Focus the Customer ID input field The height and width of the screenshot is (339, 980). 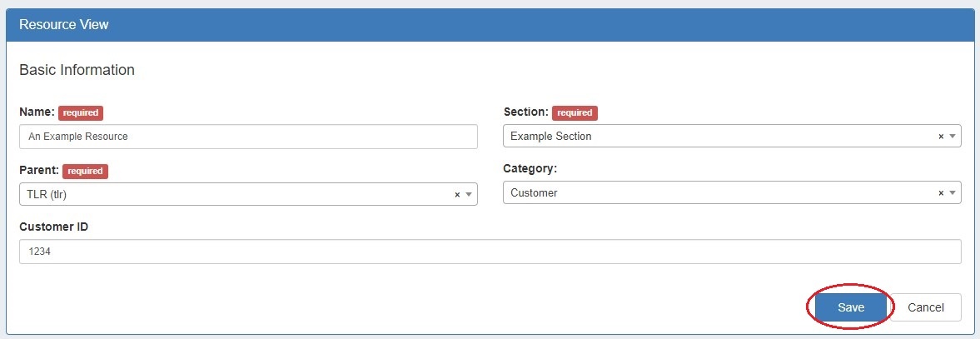(490, 252)
